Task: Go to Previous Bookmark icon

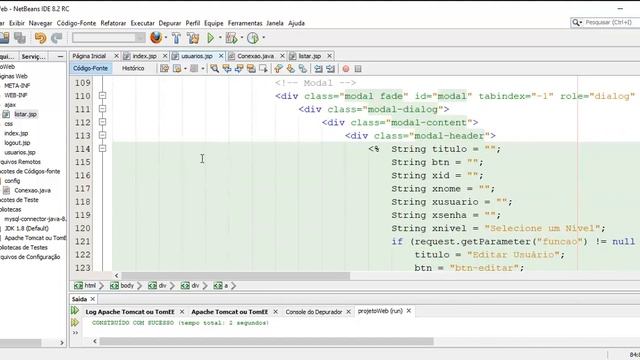Action: pyautogui.click(x=278, y=69)
